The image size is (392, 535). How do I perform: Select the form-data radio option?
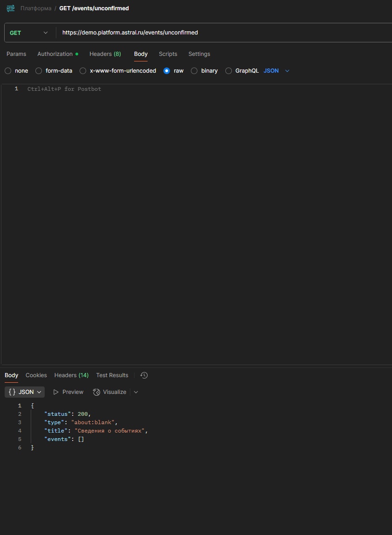[39, 71]
